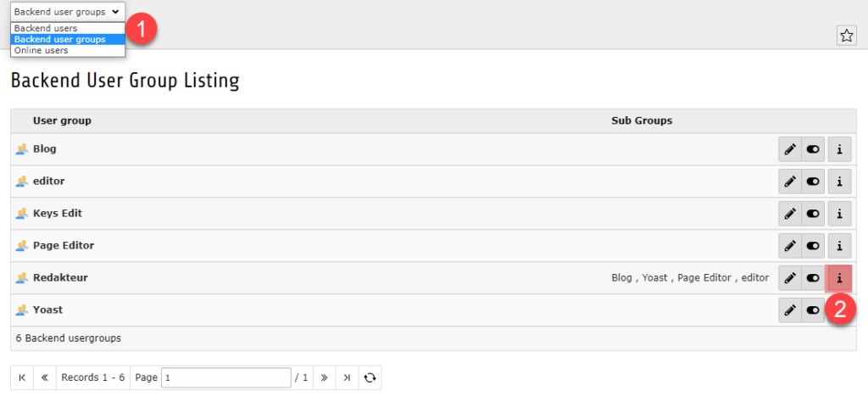Jump to the first page of records

tap(22, 377)
